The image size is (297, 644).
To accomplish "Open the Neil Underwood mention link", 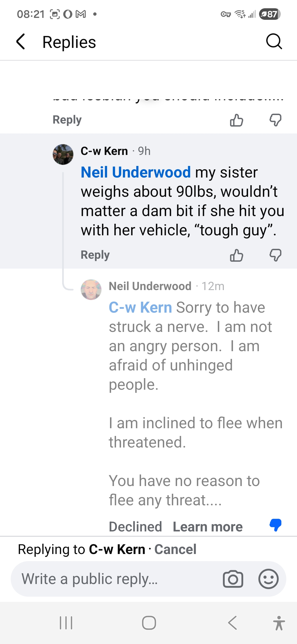I will (x=136, y=172).
